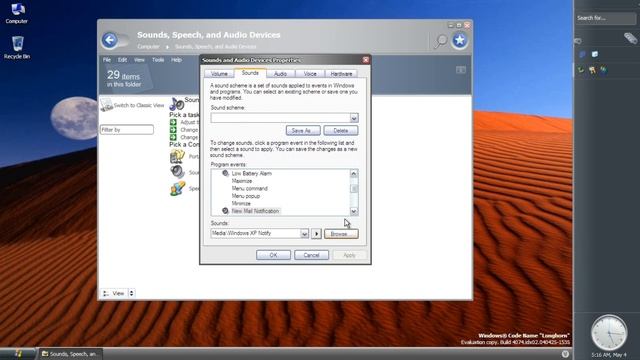The image size is (640, 360).
Task: Click the third green arrow task icon
Action: 173,137
